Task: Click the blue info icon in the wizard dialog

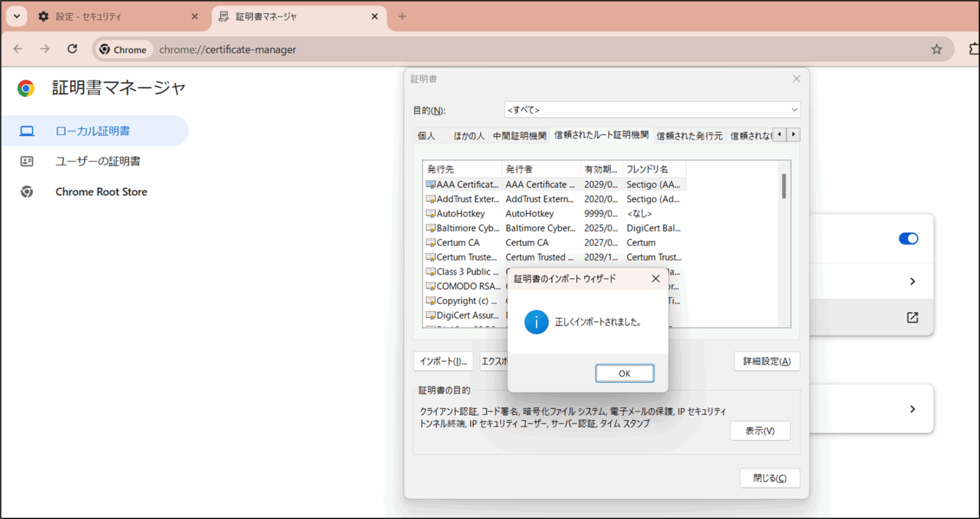Action: [536, 322]
